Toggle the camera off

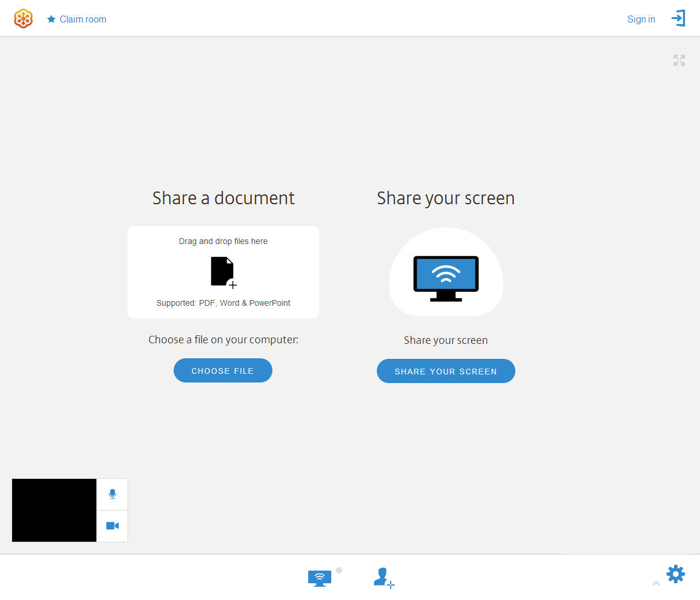coord(112,526)
